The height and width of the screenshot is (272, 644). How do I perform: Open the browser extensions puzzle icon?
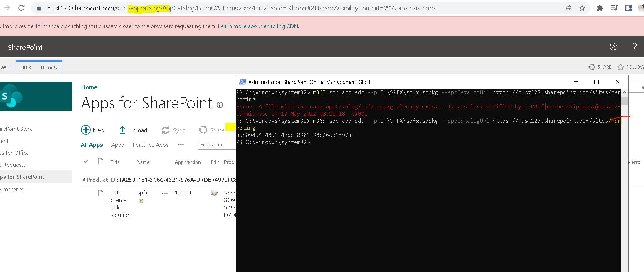point(600,8)
